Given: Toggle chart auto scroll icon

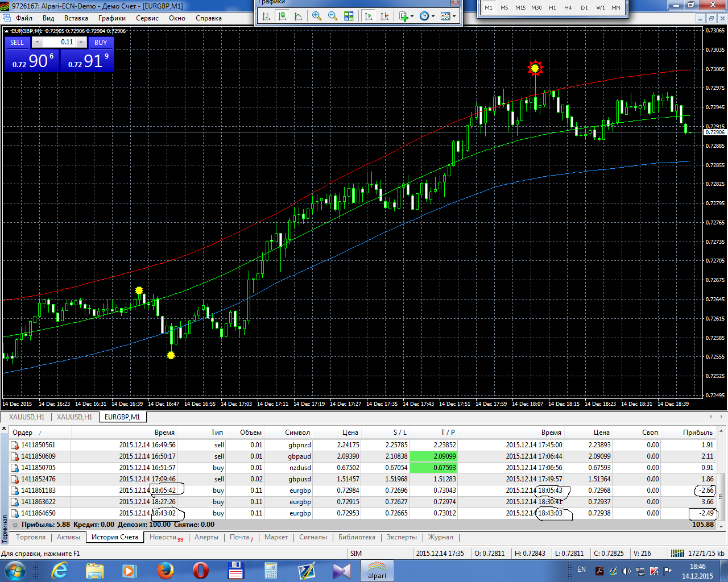Looking at the screenshot, I should pyautogui.click(x=369, y=16).
